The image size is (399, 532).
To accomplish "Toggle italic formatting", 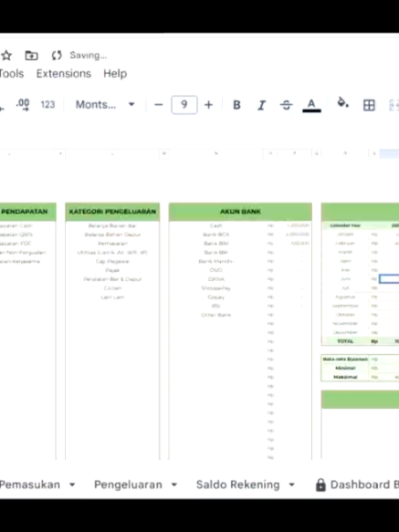I will 261,105.
